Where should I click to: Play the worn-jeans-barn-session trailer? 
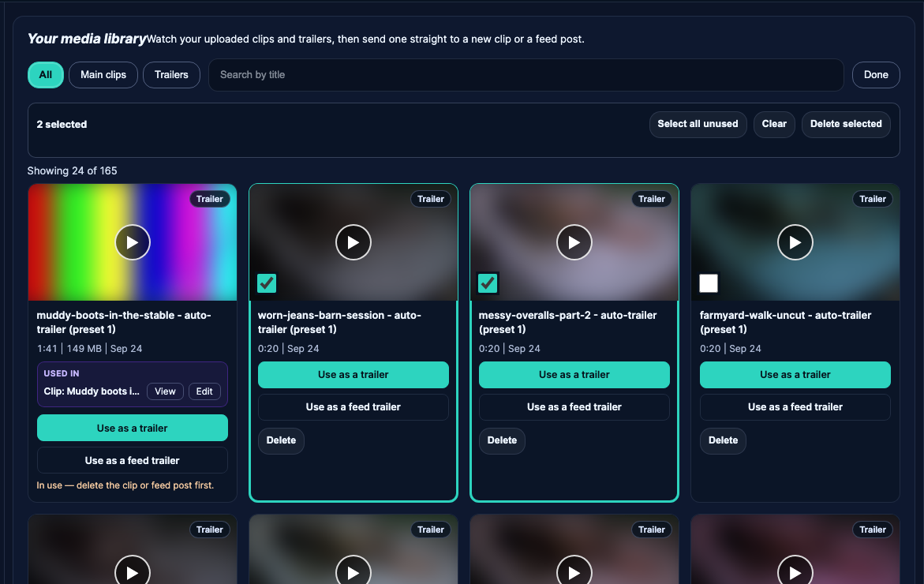pyautogui.click(x=354, y=242)
